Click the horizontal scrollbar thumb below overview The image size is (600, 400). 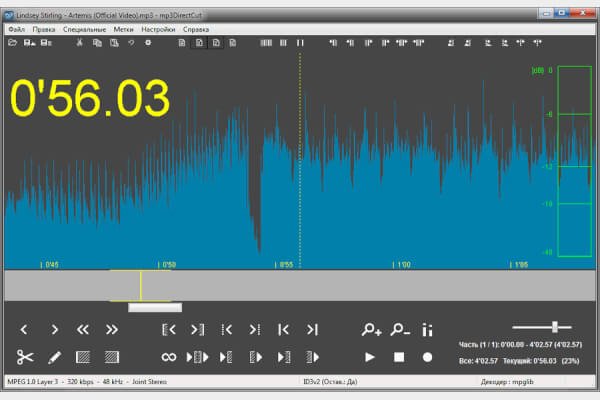pos(155,307)
